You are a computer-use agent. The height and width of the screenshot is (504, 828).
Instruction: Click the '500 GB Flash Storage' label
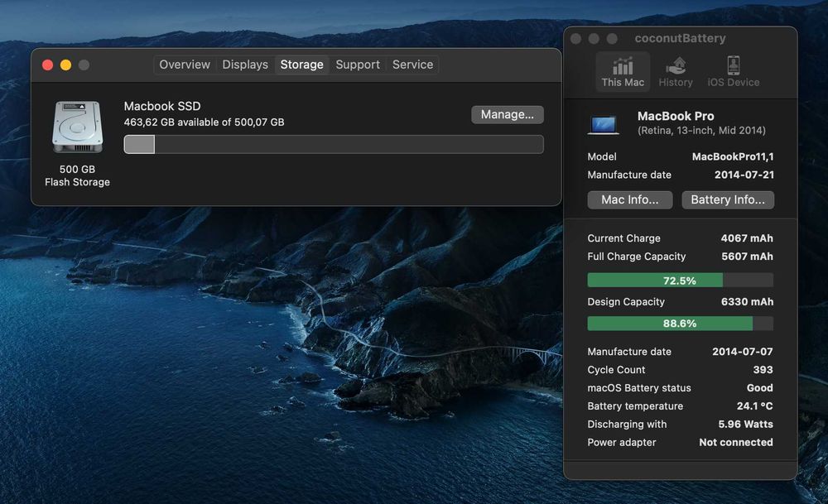point(77,175)
